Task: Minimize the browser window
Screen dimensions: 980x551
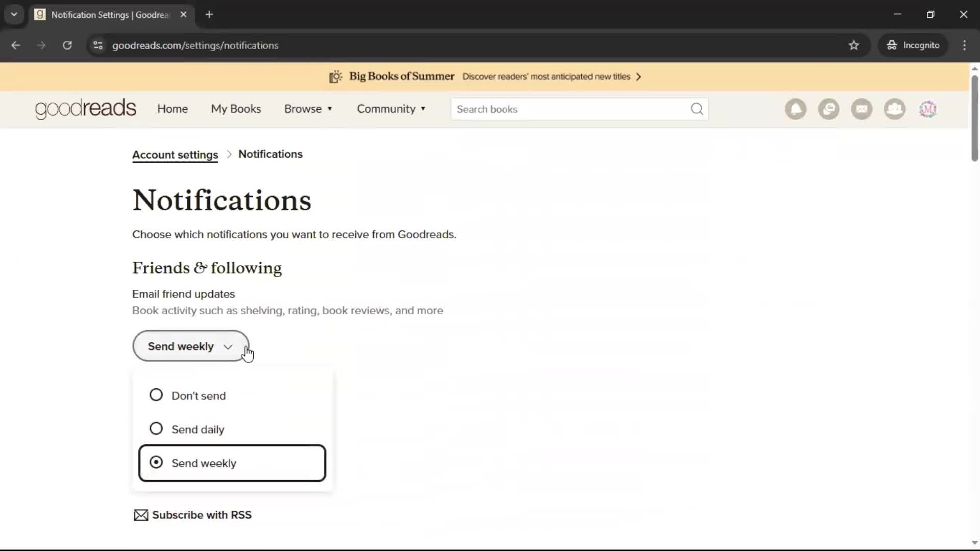Action: [x=898, y=14]
